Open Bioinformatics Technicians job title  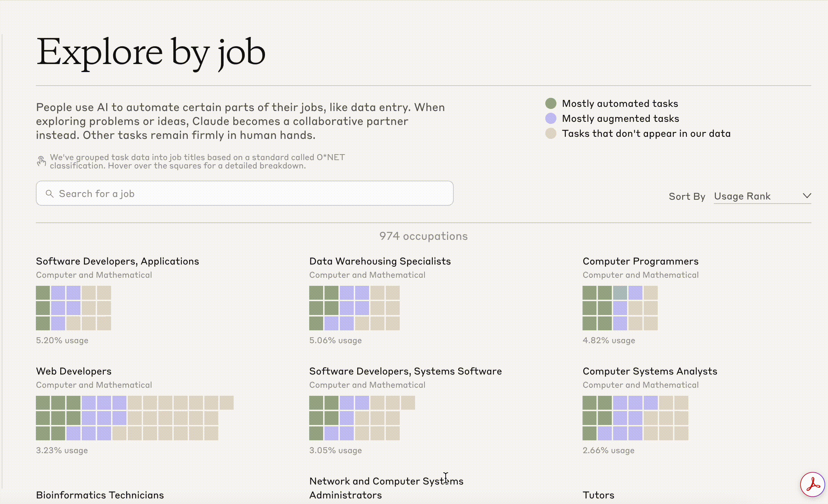click(x=100, y=495)
